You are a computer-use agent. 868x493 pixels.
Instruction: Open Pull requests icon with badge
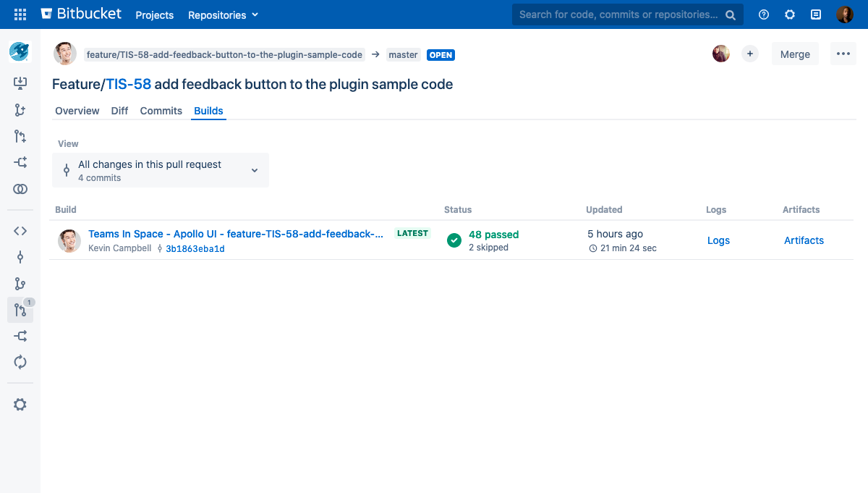[20, 310]
